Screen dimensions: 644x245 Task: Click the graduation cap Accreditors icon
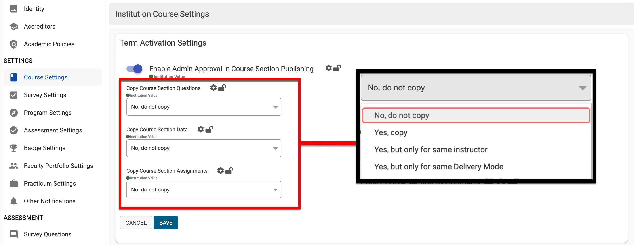click(x=14, y=26)
